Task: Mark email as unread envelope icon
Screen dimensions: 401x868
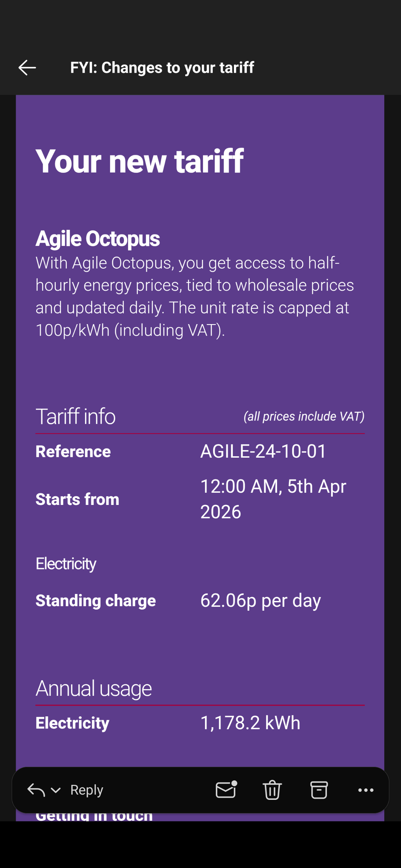Action: 226,790
